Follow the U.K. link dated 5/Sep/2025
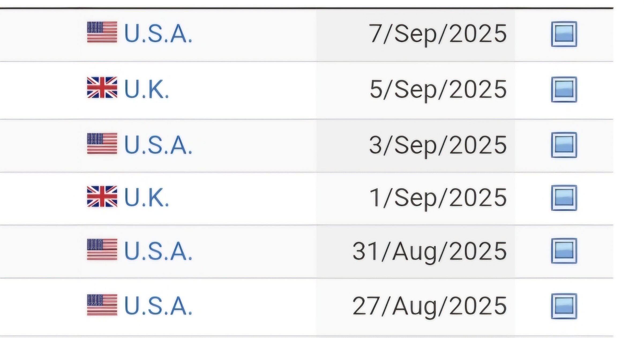This screenshot has height=338, width=644. (x=147, y=89)
